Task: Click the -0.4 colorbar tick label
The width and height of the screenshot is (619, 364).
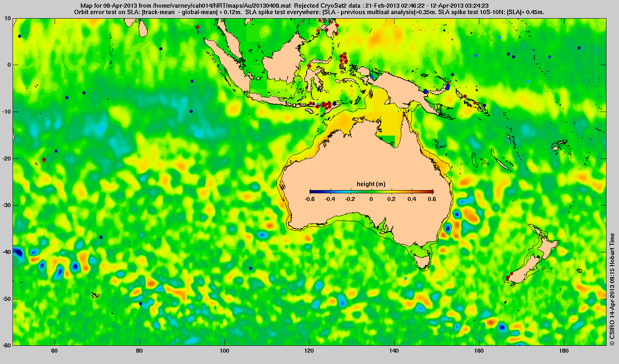Action: point(330,199)
